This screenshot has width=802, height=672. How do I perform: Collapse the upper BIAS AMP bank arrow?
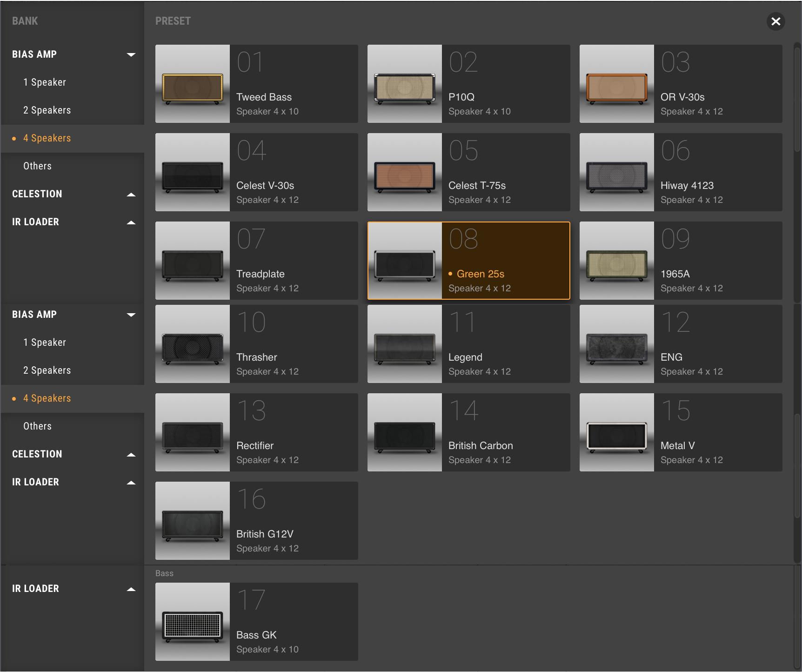(x=131, y=54)
